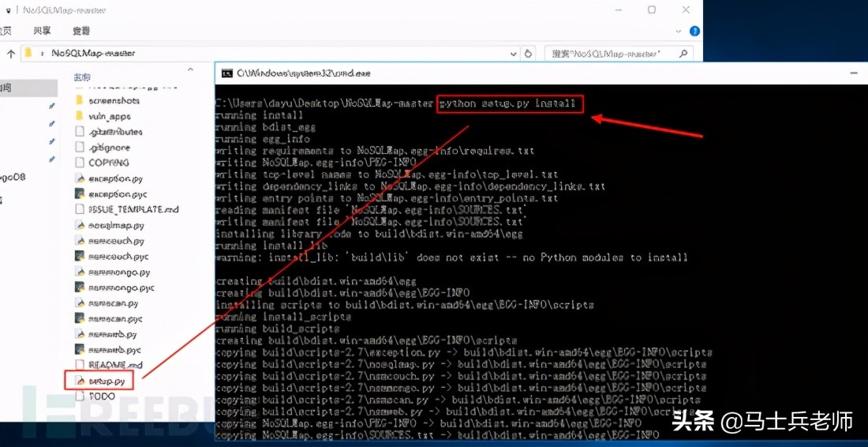Expand the Explorer ribbon chevron

tap(679, 32)
